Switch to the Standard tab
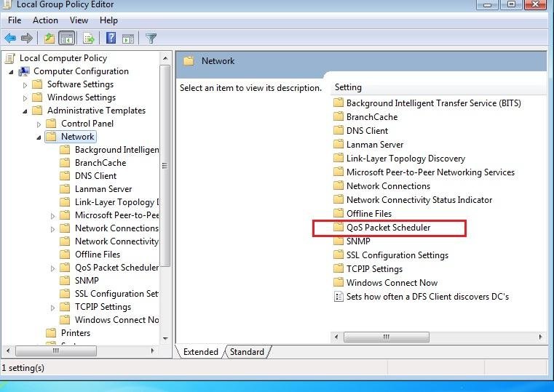Image resolution: width=554 pixels, height=392 pixels. tap(247, 352)
